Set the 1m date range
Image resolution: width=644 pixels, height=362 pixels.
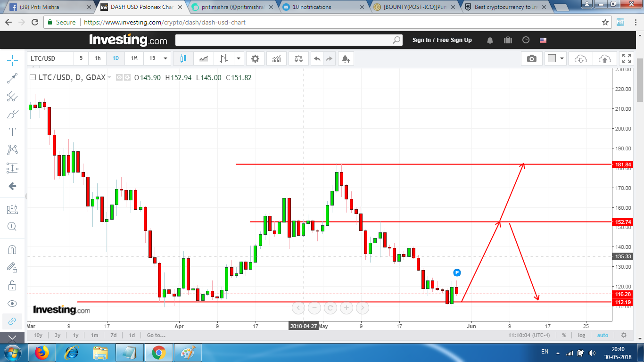(94, 335)
